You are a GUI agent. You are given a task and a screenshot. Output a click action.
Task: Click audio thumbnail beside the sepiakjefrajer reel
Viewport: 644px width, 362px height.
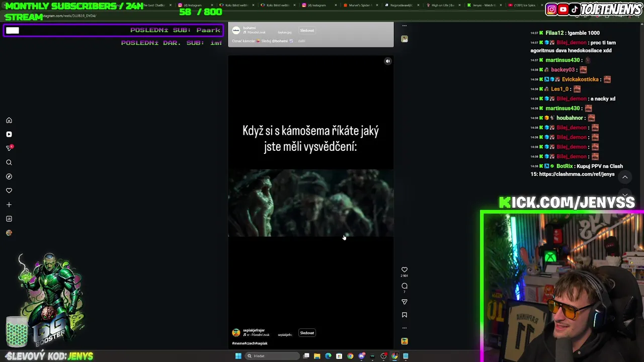[x=405, y=341]
